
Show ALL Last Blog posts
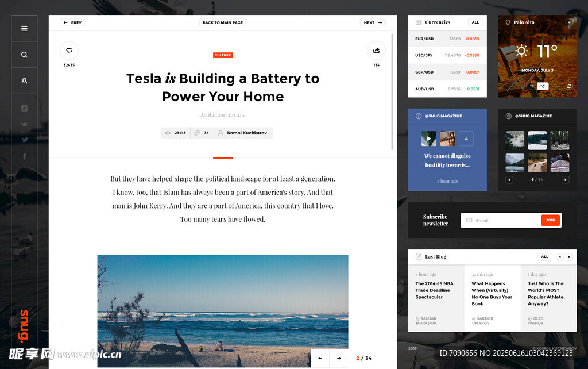[544, 257]
